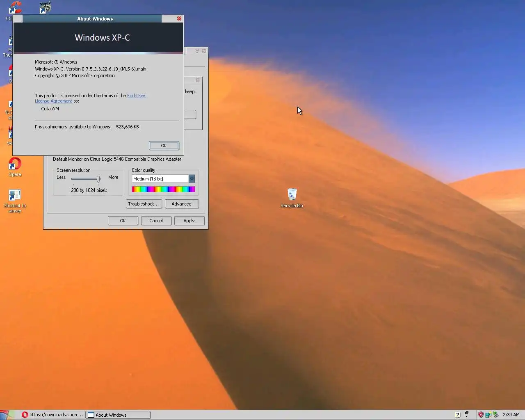Click the Advanced button in Display Properties
Image resolution: width=525 pixels, height=420 pixels.
pos(182,204)
